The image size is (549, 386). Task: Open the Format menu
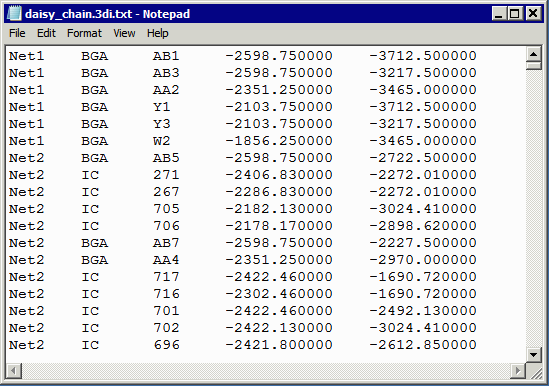[x=84, y=33]
